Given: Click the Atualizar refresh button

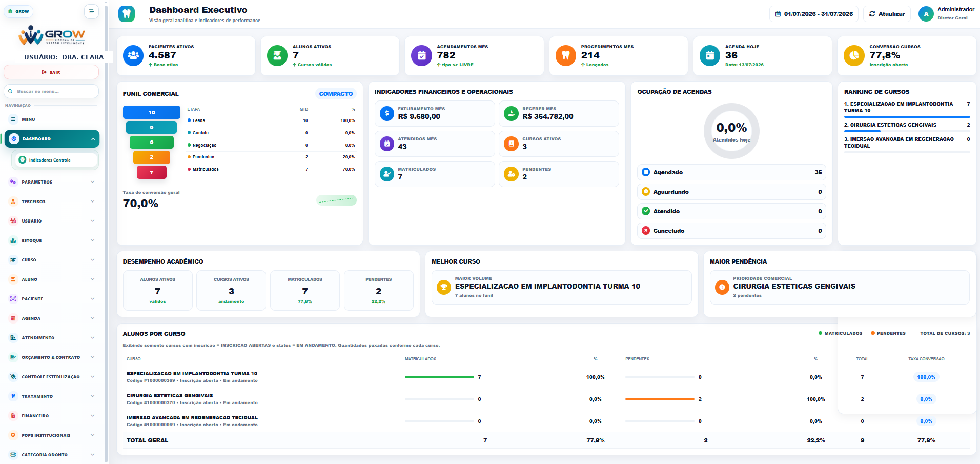Looking at the screenshot, I should [x=887, y=14].
